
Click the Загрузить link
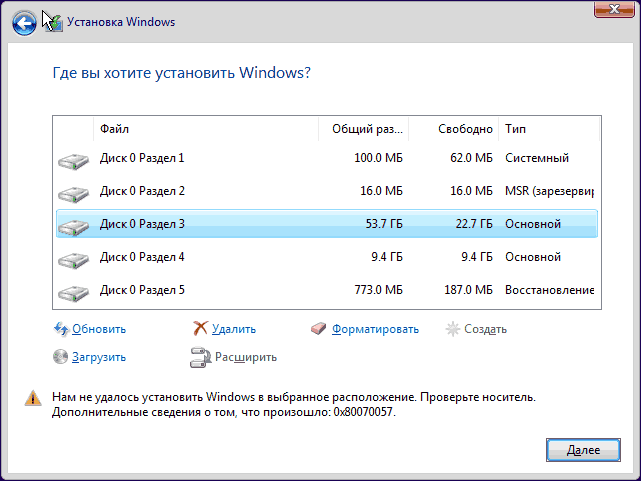click(99, 357)
